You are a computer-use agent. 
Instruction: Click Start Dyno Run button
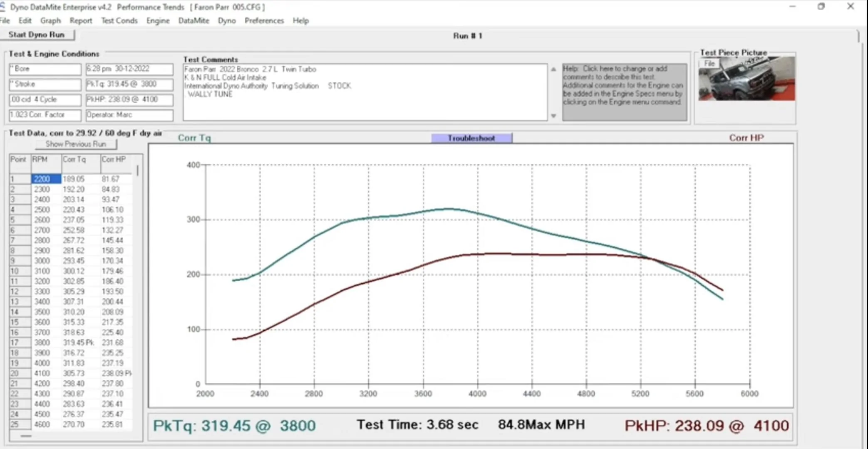37,35
